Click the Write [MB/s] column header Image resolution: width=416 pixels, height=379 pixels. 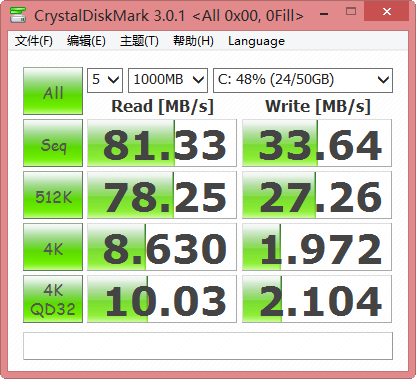point(318,107)
